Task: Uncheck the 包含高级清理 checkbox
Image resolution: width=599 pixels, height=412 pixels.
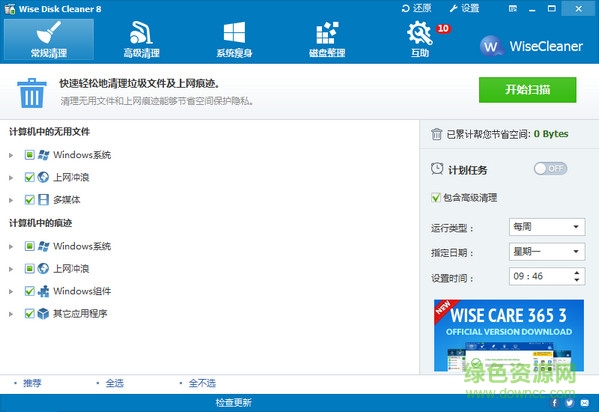Action: tap(436, 198)
